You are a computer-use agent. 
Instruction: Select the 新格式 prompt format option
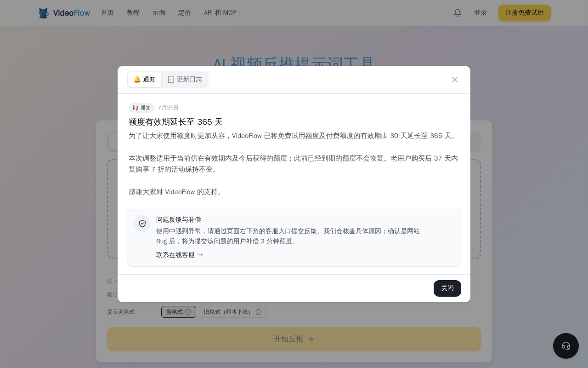(x=179, y=312)
